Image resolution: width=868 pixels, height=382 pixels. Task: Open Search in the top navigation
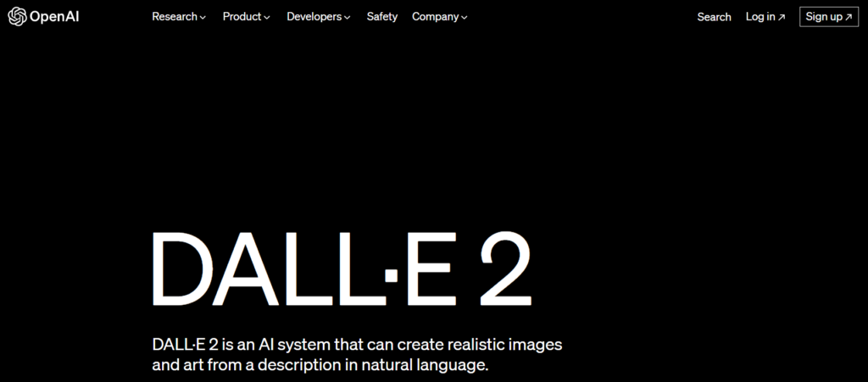(714, 17)
